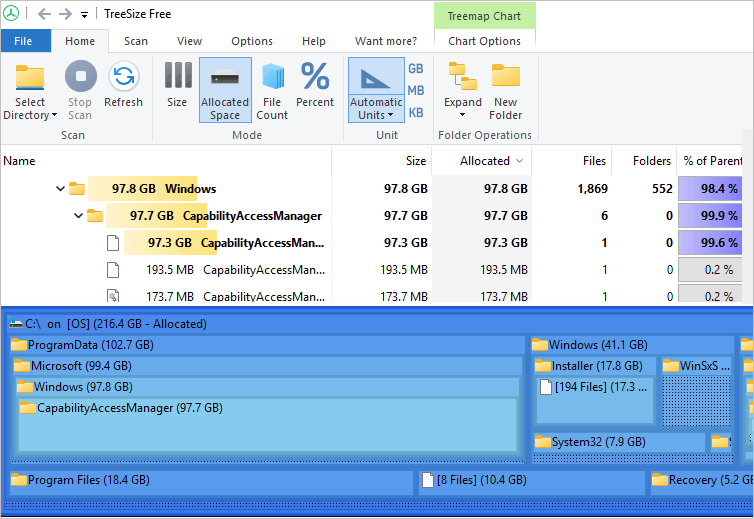Select Windows (97.8 GB) treemap block

click(267, 387)
